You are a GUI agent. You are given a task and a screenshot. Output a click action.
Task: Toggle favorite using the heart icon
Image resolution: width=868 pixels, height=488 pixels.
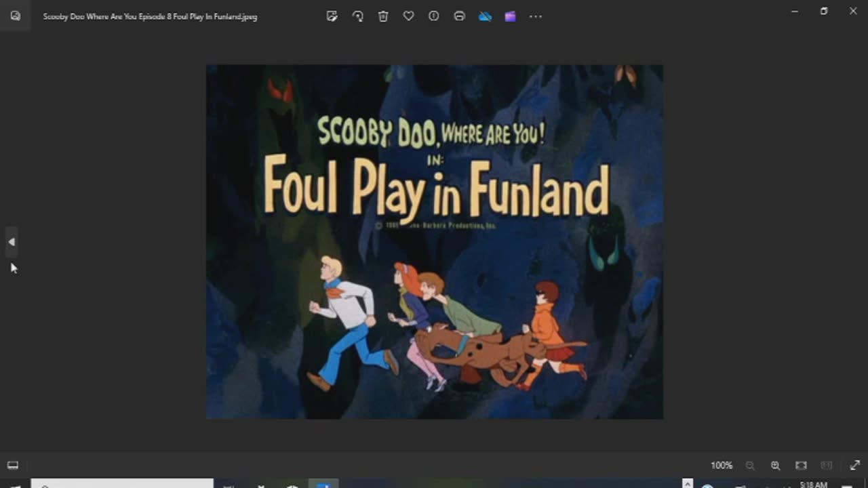click(x=408, y=16)
